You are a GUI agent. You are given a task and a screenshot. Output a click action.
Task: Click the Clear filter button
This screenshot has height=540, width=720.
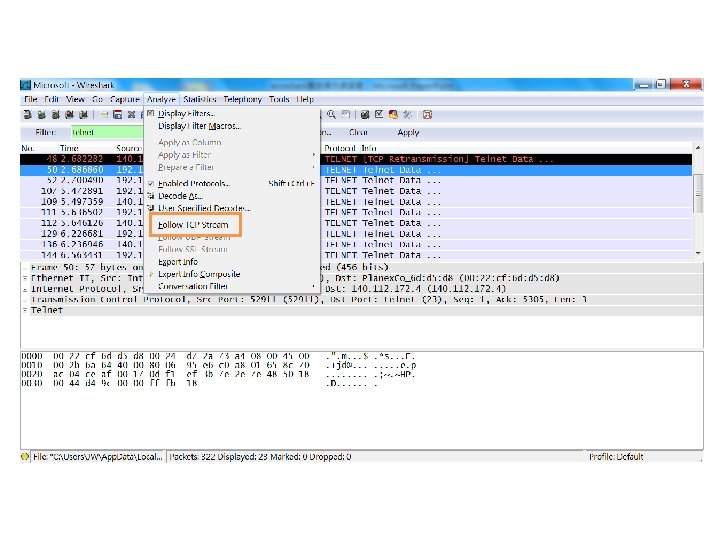click(358, 132)
